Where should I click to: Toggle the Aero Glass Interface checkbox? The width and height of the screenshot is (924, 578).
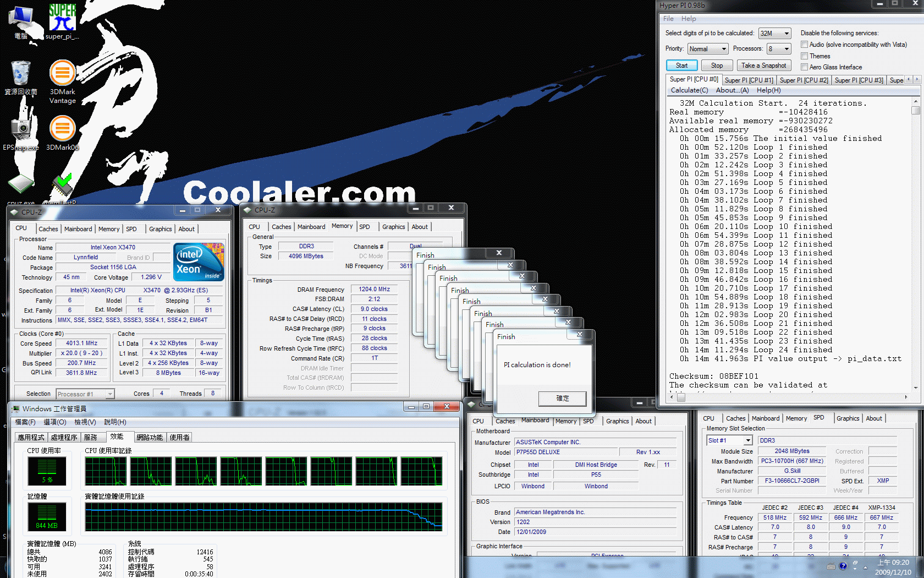click(x=804, y=67)
